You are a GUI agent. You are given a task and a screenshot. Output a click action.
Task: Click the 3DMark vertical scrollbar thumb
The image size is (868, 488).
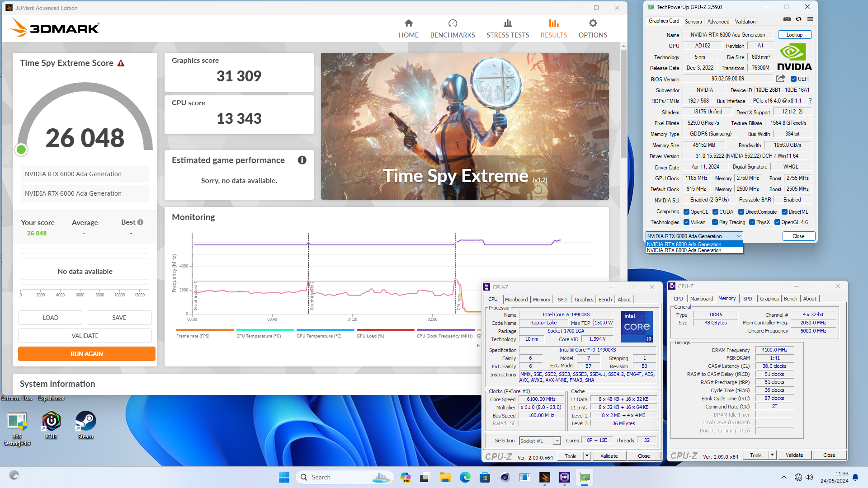(623, 104)
